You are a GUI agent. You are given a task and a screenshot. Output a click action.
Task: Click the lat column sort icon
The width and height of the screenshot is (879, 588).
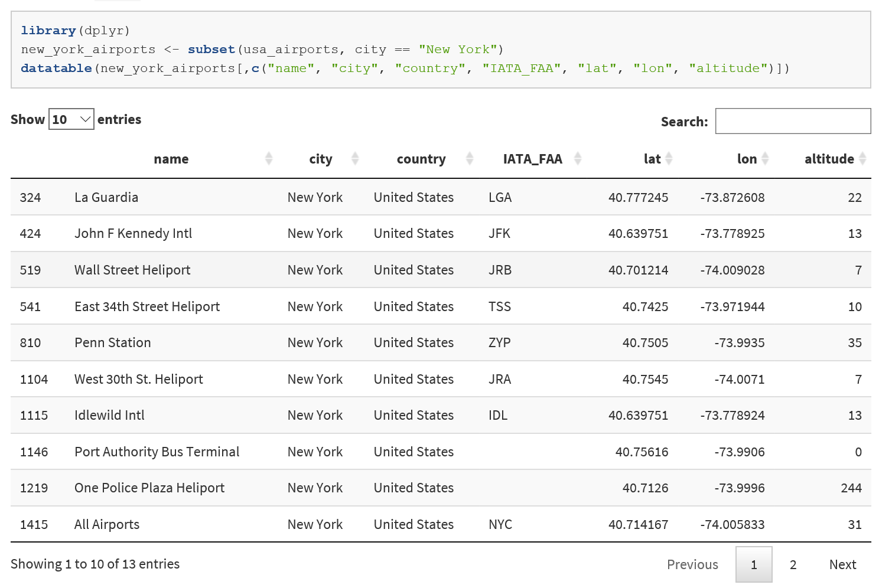669,159
